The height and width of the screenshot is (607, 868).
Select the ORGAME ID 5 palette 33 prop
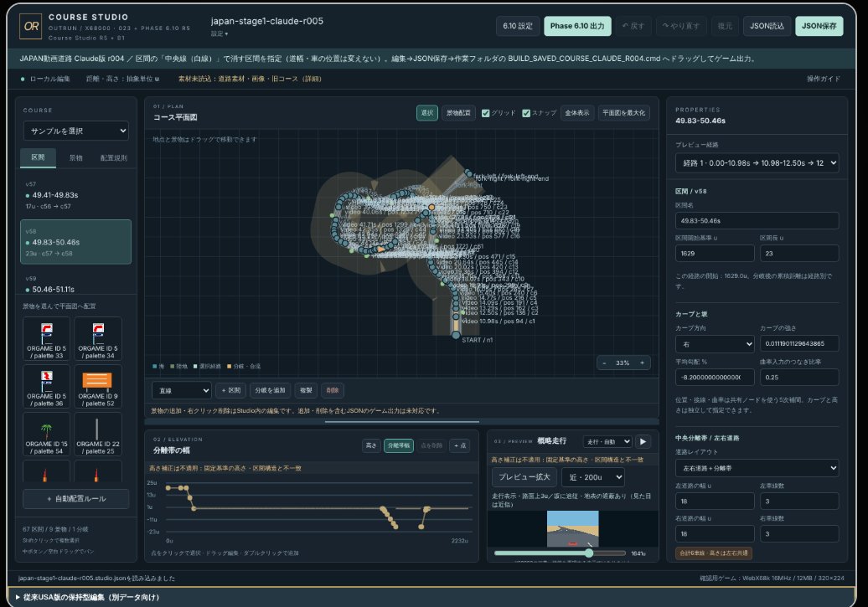(47, 339)
